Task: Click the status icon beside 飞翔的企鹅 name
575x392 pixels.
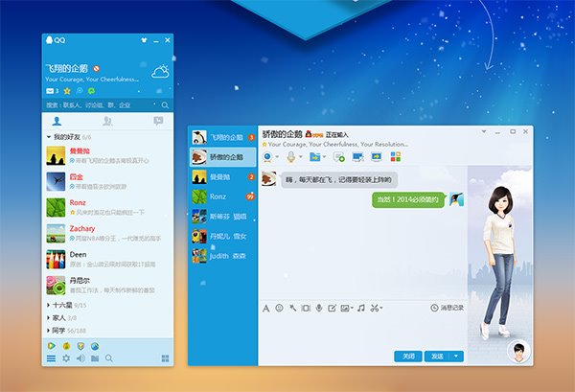Action: coord(96,68)
